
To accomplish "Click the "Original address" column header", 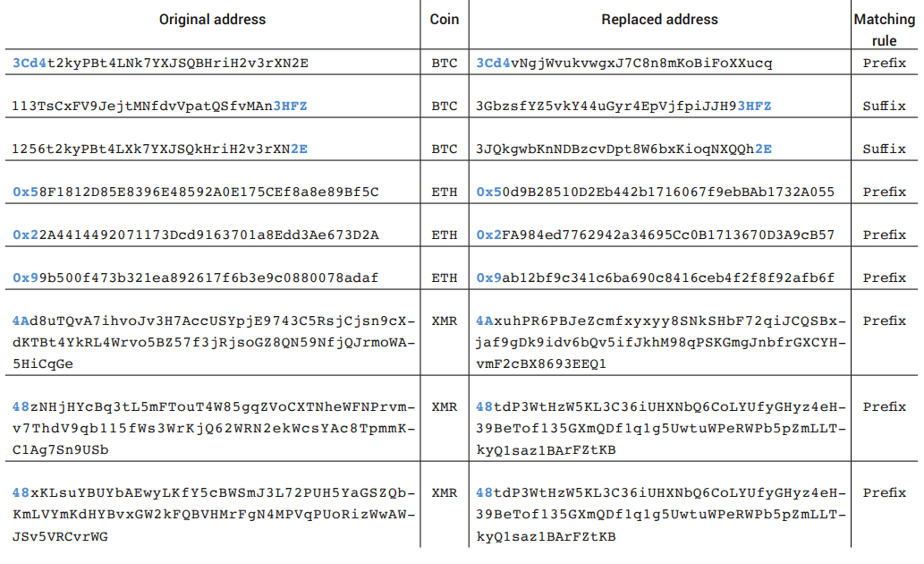I will pyautogui.click(x=212, y=20).
